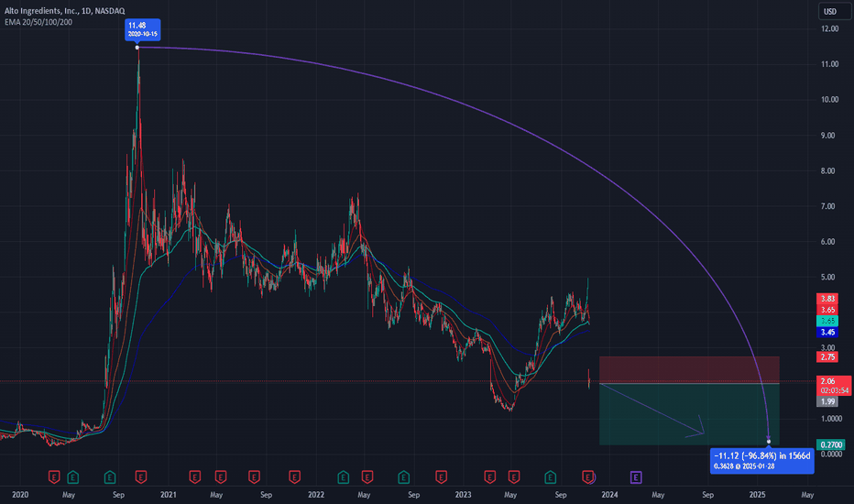Select the green earnings marker above May 2020

(72, 477)
